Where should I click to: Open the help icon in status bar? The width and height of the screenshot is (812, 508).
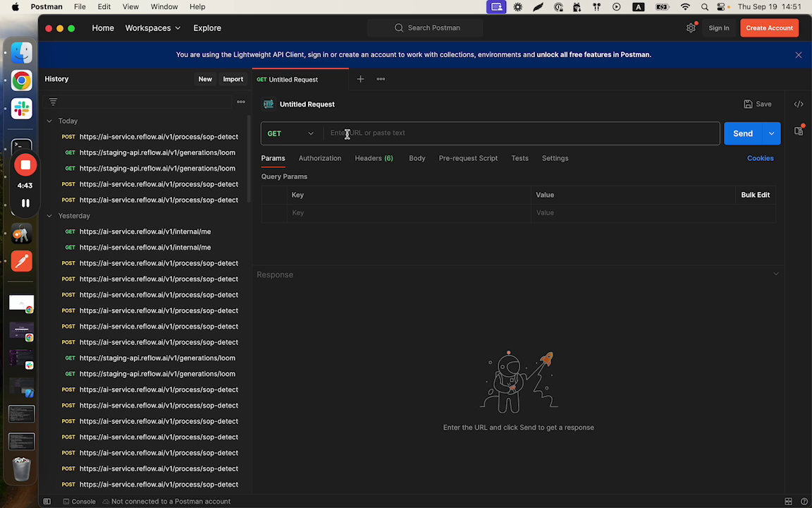(804, 501)
